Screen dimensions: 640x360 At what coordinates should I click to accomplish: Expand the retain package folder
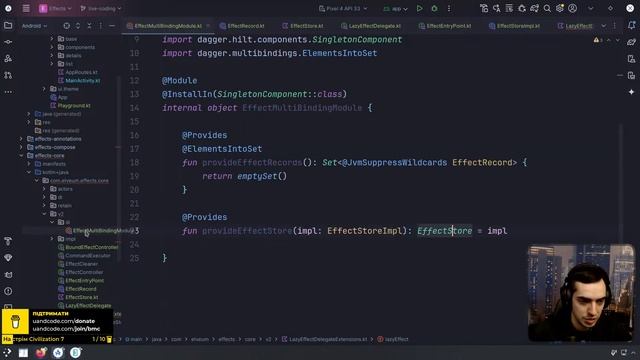(44, 205)
